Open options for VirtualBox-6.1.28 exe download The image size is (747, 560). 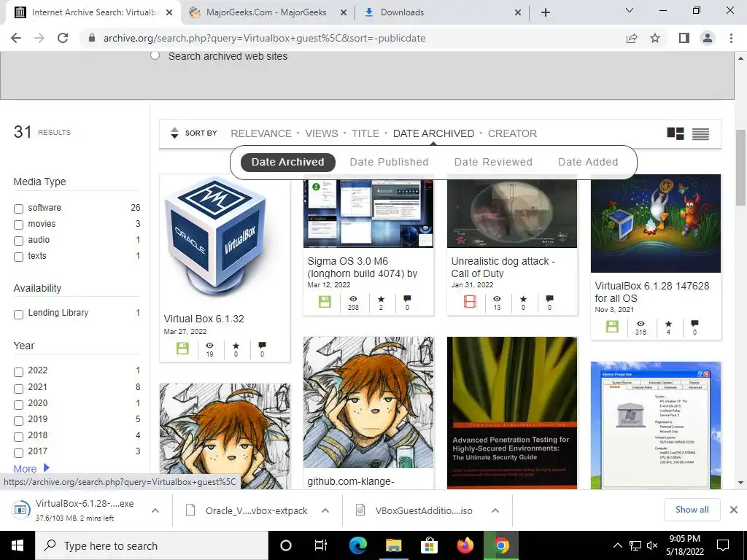(x=155, y=510)
